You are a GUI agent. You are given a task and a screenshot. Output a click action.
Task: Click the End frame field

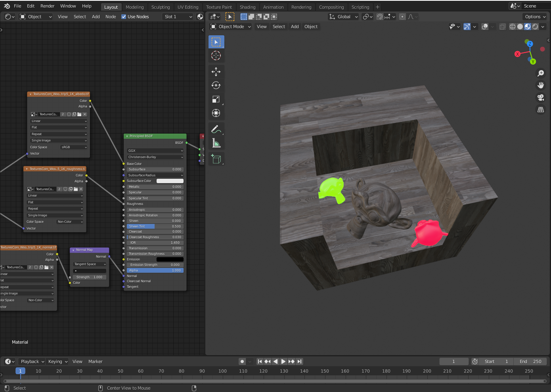click(x=530, y=361)
